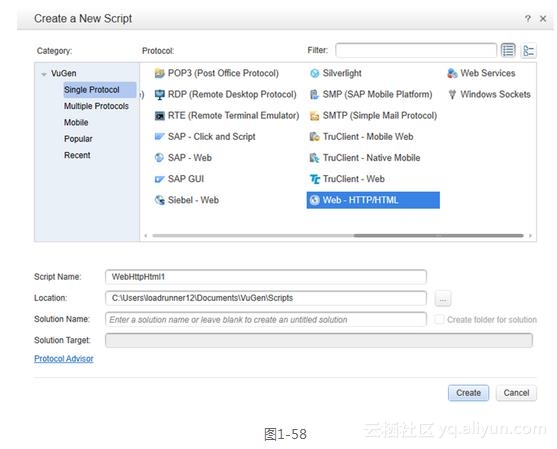Enable Create folder for solution checkbox
The height and width of the screenshot is (449, 557).
click(439, 319)
